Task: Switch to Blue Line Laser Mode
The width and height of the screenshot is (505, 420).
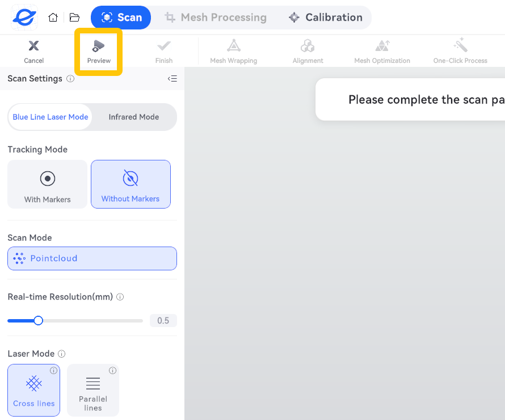Action: pyautogui.click(x=51, y=117)
